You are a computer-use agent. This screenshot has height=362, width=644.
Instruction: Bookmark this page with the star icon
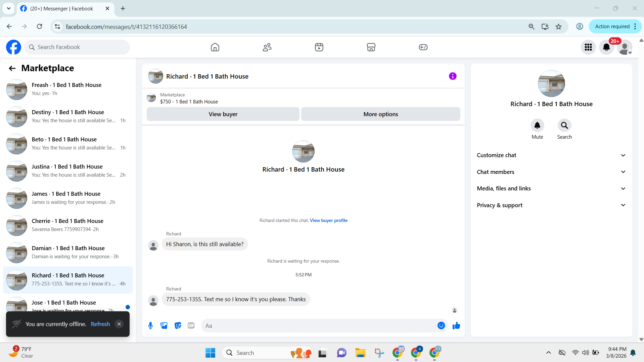point(558,27)
